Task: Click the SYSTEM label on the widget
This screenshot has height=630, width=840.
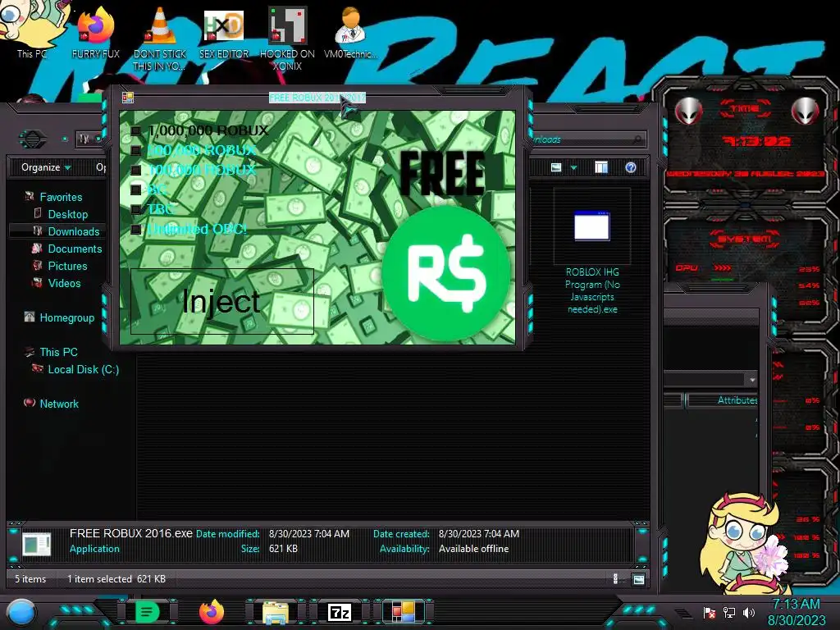Action: coord(744,239)
